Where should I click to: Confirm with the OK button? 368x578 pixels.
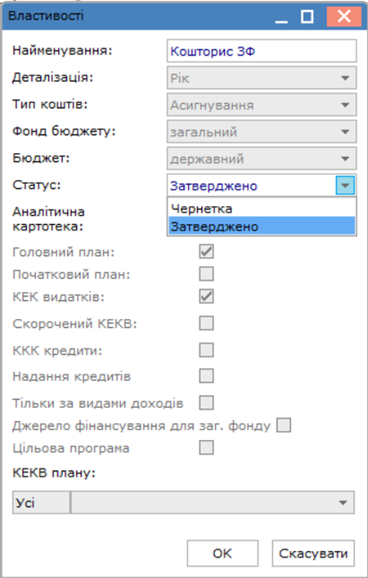click(x=222, y=553)
